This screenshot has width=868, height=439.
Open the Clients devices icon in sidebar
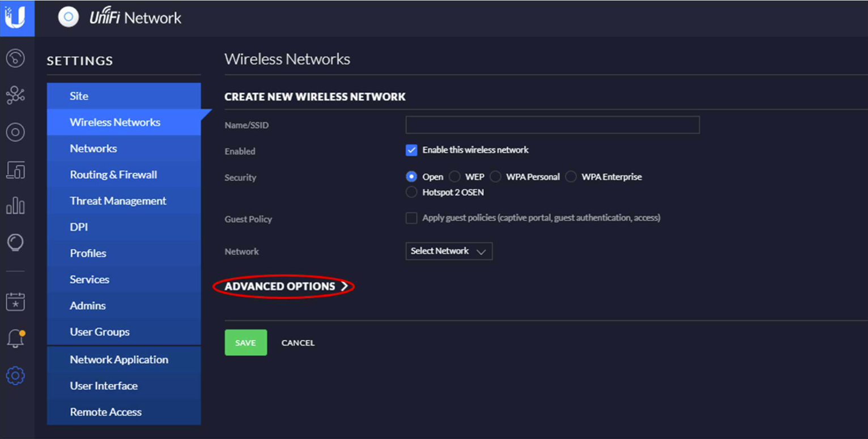(15, 169)
